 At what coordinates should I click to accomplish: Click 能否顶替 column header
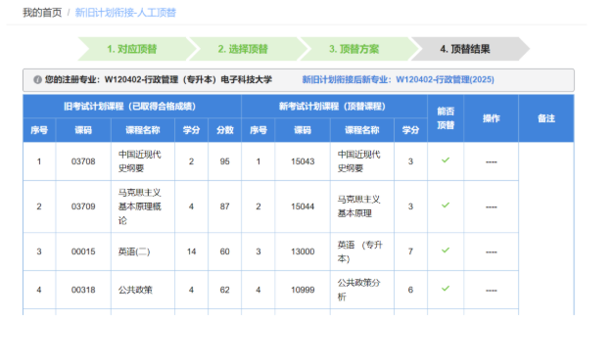[446, 118]
